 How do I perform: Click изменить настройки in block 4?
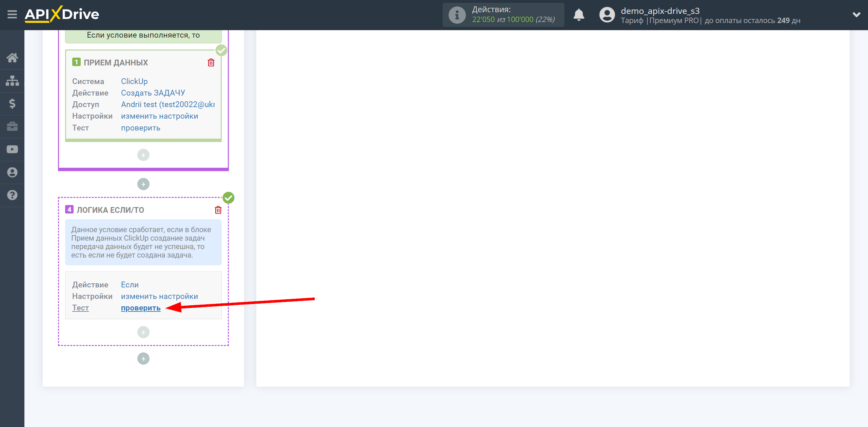point(159,296)
